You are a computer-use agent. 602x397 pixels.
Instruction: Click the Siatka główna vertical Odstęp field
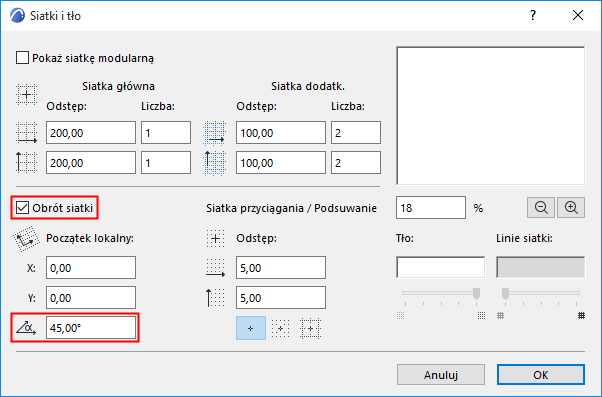[x=91, y=162]
